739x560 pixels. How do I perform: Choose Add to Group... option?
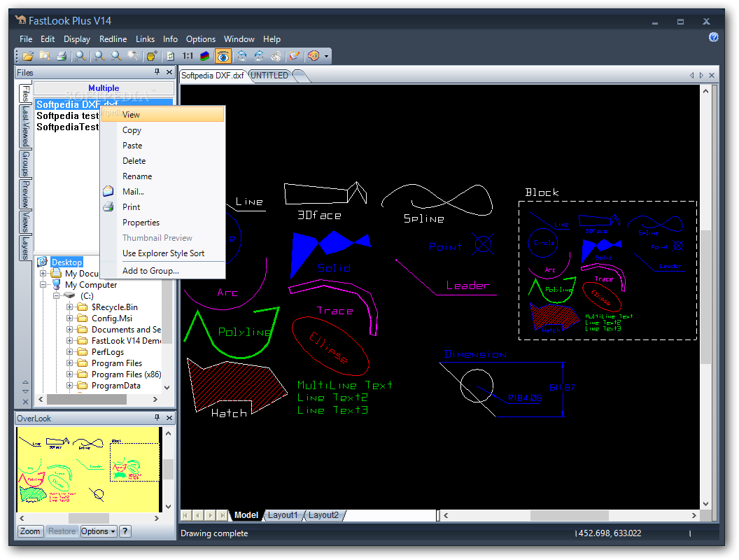(x=163, y=271)
